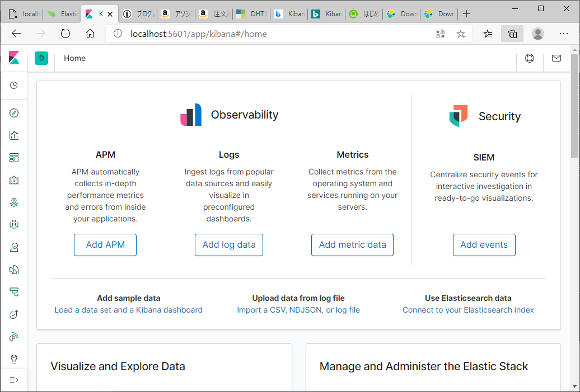Click the Add APM button
The image size is (580, 392).
[x=105, y=244]
